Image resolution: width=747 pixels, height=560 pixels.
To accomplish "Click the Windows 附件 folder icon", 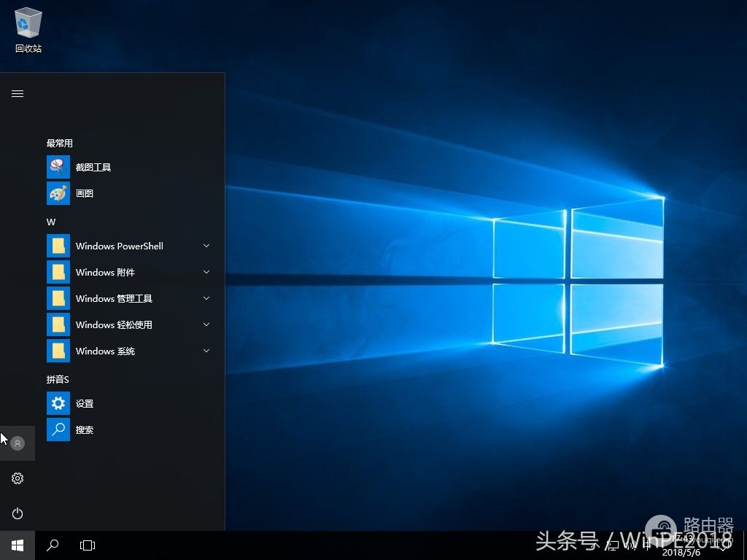I will pyautogui.click(x=58, y=272).
